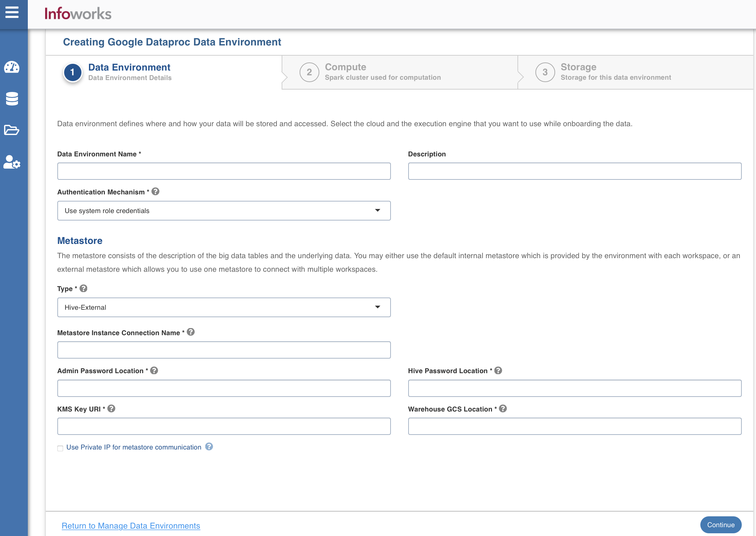Show help for Metastore Instance Connection Name

tap(191, 332)
